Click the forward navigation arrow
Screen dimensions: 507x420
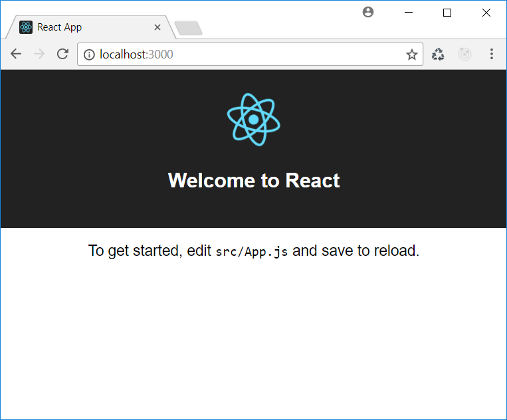pyautogui.click(x=39, y=54)
